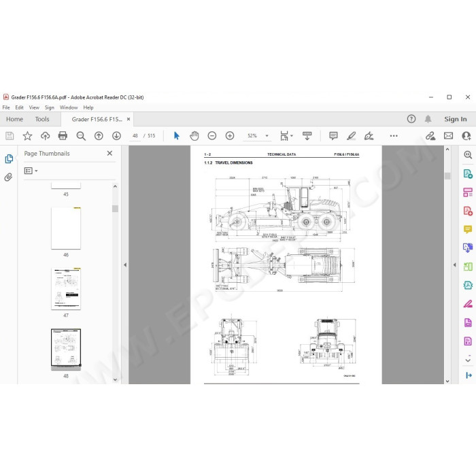Collapse the left navigation pane arrow
The image size is (476, 476).
125,265
